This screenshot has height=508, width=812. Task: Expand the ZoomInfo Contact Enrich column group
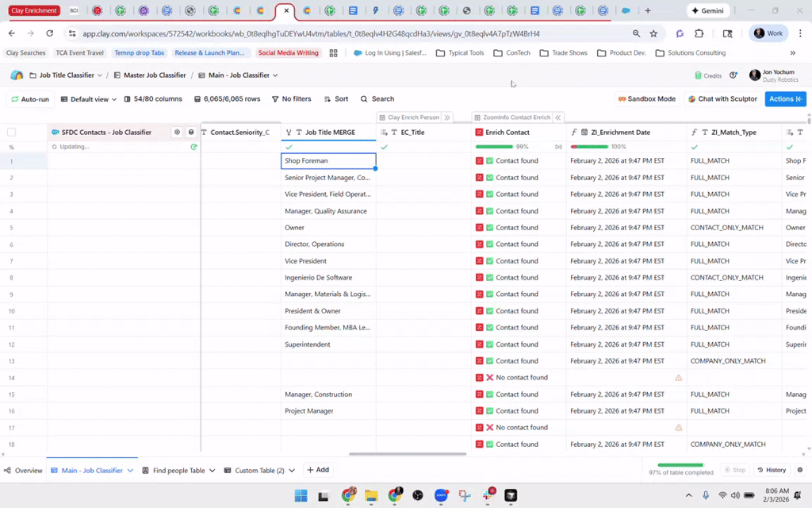point(558,117)
